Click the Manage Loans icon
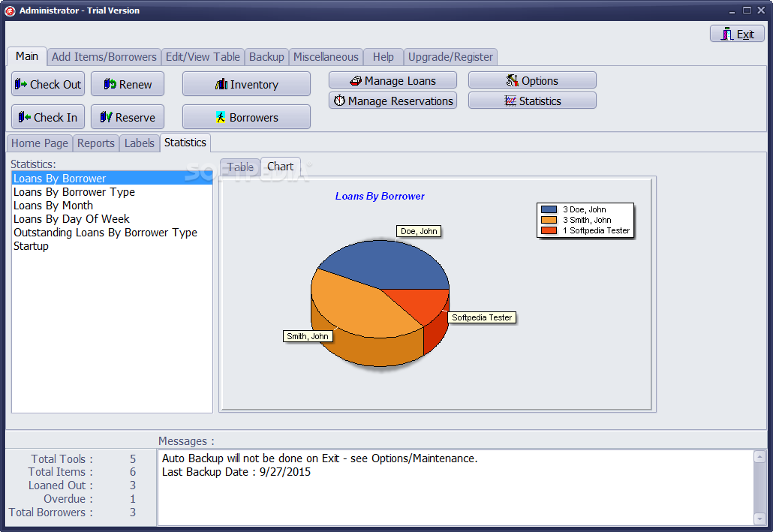Viewport: 773px width, 532px height. tap(356, 81)
